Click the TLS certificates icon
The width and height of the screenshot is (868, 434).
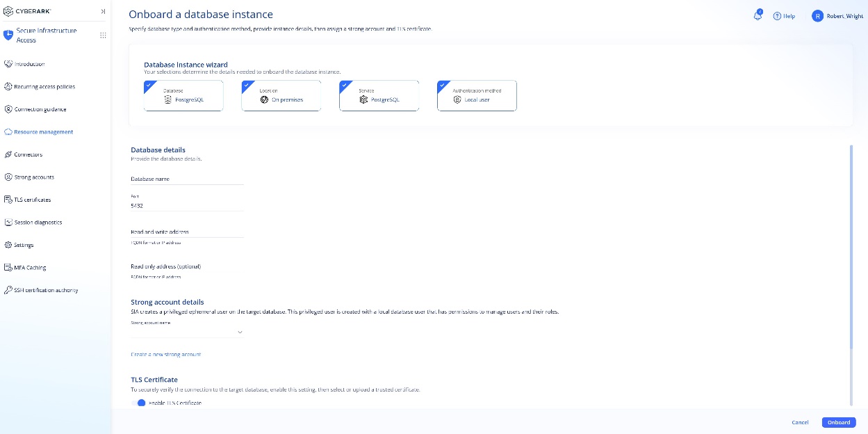point(8,200)
